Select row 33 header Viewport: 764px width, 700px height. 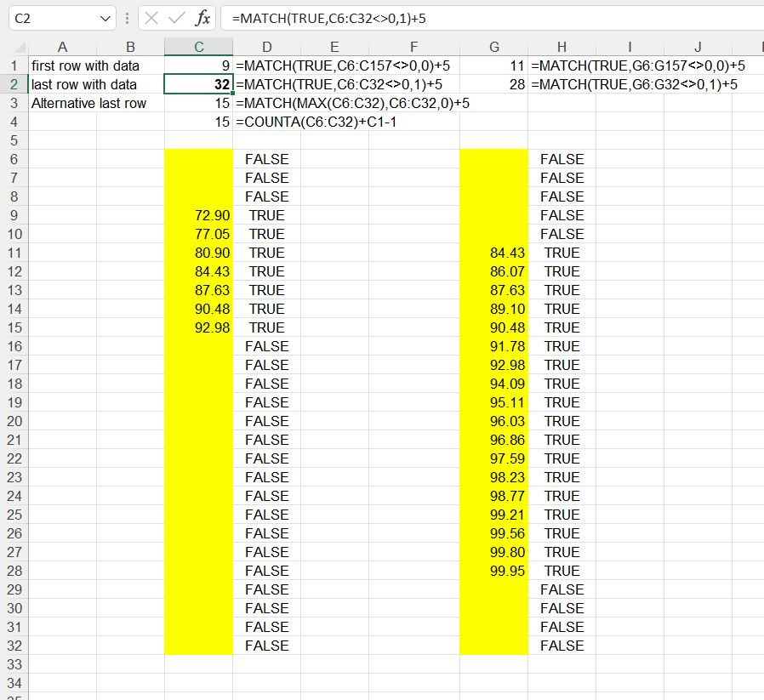point(14,664)
